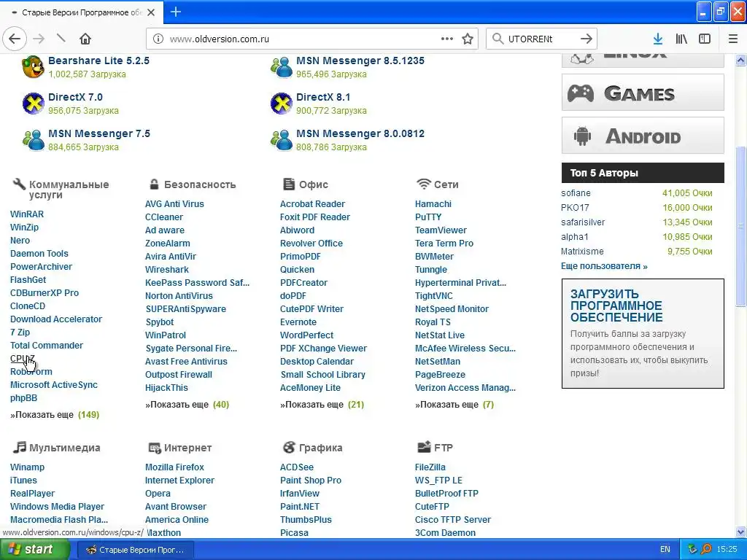This screenshot has height=560, width=747.
Task: Go to the browser home page icon
Action: tap(85, 39)
